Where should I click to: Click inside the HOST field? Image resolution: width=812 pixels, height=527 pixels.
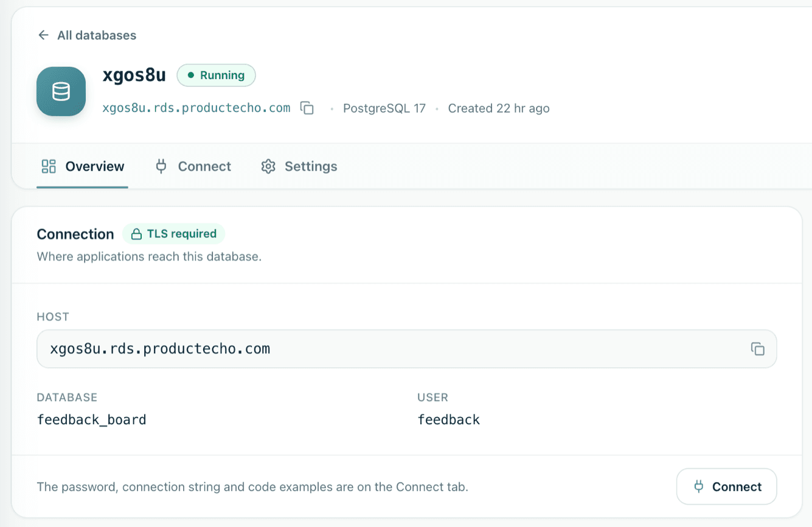click(x=407, y=349)
